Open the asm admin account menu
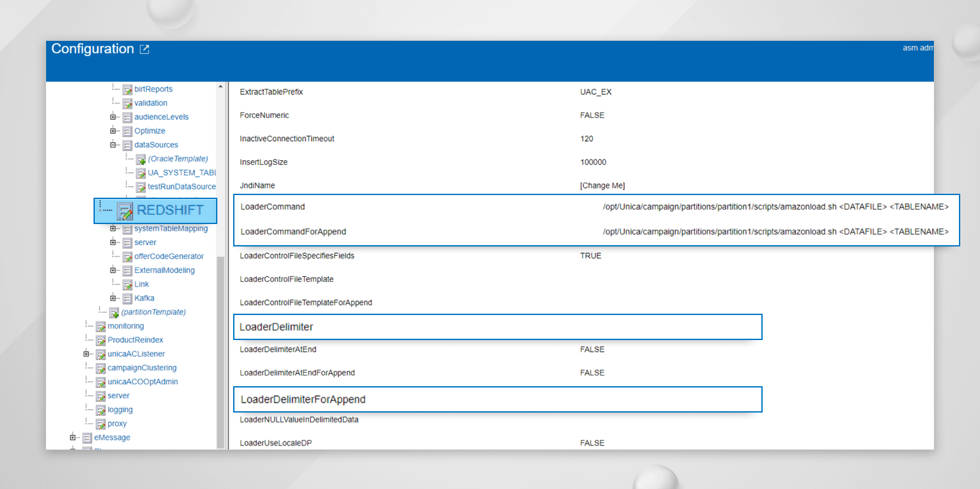This screenshot has height=489, width=980. coord(919,47)
